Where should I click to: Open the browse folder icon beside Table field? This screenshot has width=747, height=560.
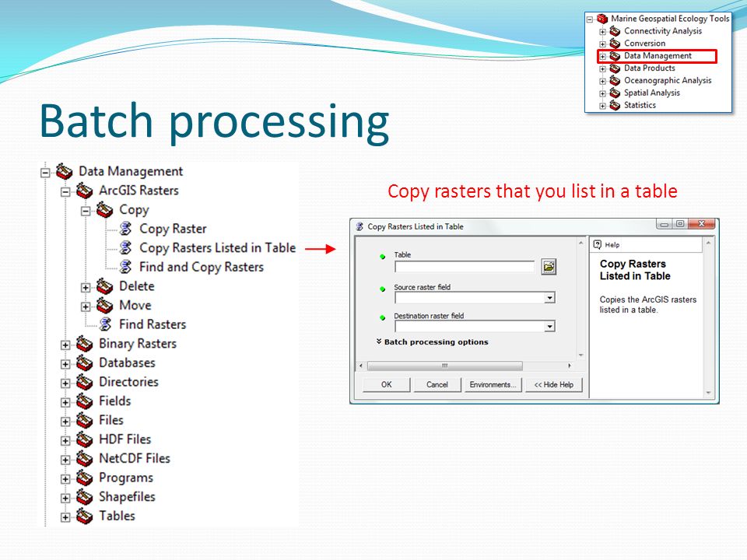tap(549, 267)
